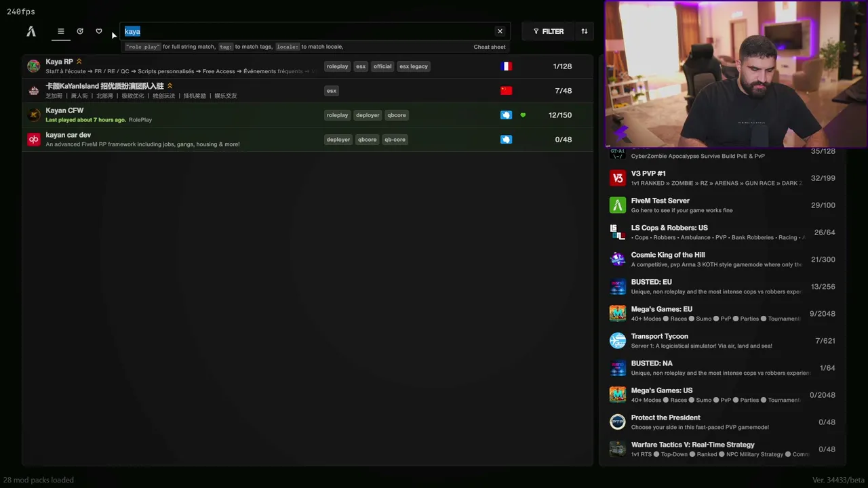Select the qbcore tag on kayan car dev row
This screenshot has height=488, width=868.
tap(368, 140)
